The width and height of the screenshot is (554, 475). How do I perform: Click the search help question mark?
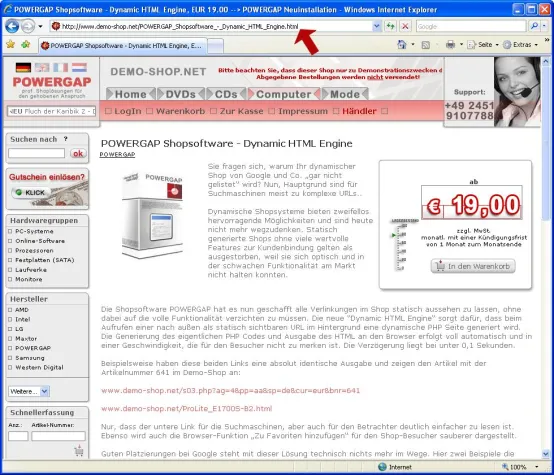[x=65, y=139]
